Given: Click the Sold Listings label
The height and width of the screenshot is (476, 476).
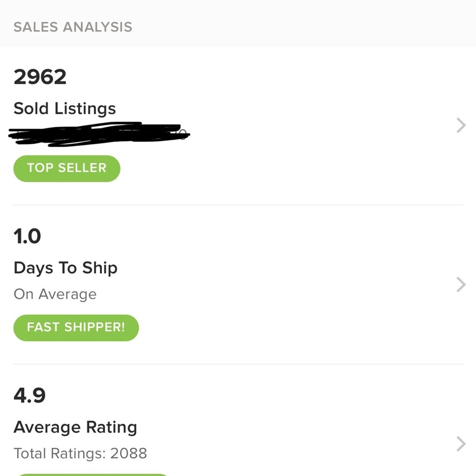Looking at the screenshot, I should pos(65,109).
